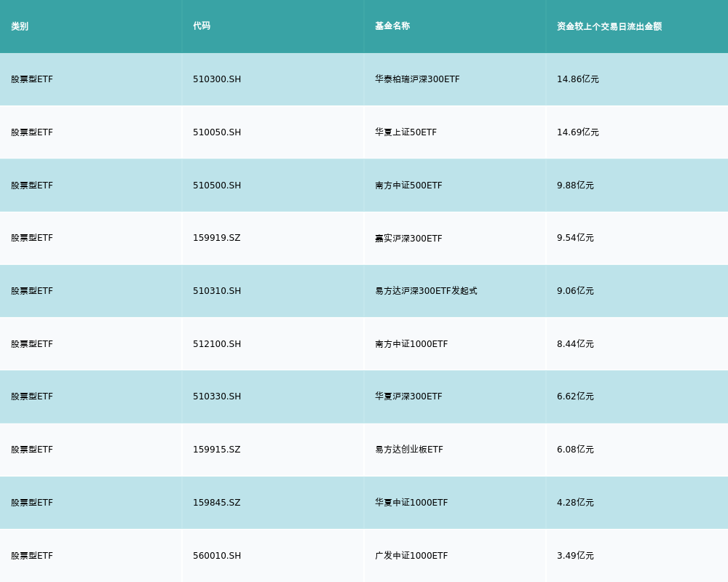
Task: Click the 嘉实沪深300ETF fund name
Action: click(408, 239)
